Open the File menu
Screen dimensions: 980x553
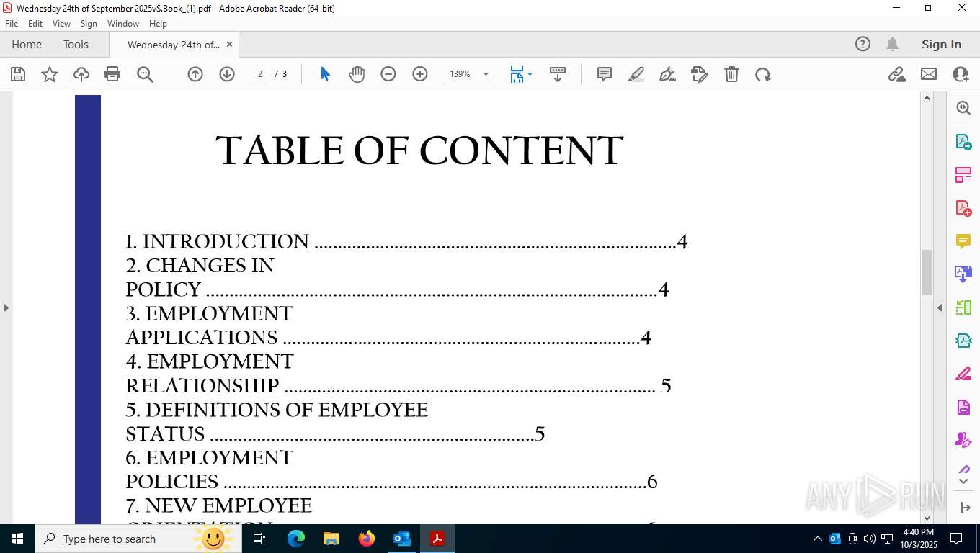tap(12, 24)
